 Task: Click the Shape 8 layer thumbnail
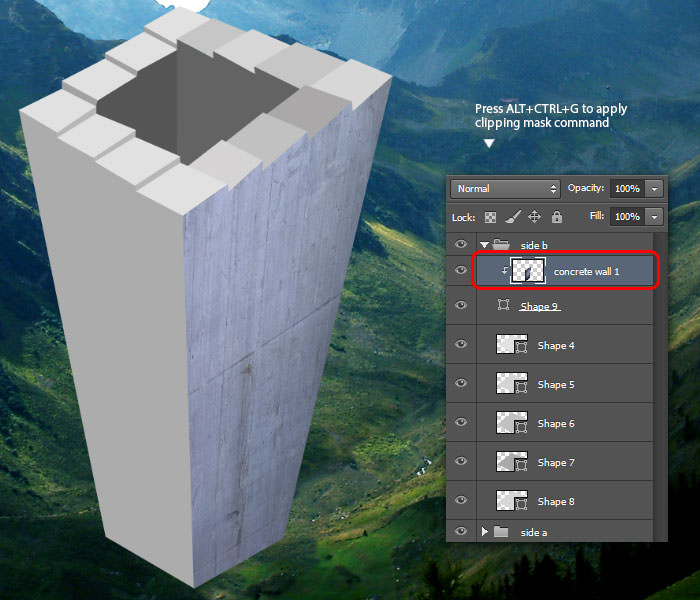[x=512, y=500]
